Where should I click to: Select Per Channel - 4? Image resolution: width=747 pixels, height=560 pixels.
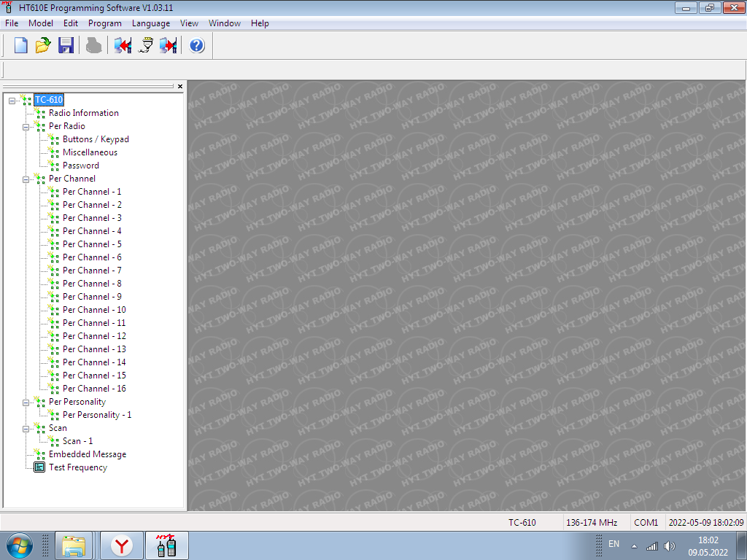tap(92, 231)
